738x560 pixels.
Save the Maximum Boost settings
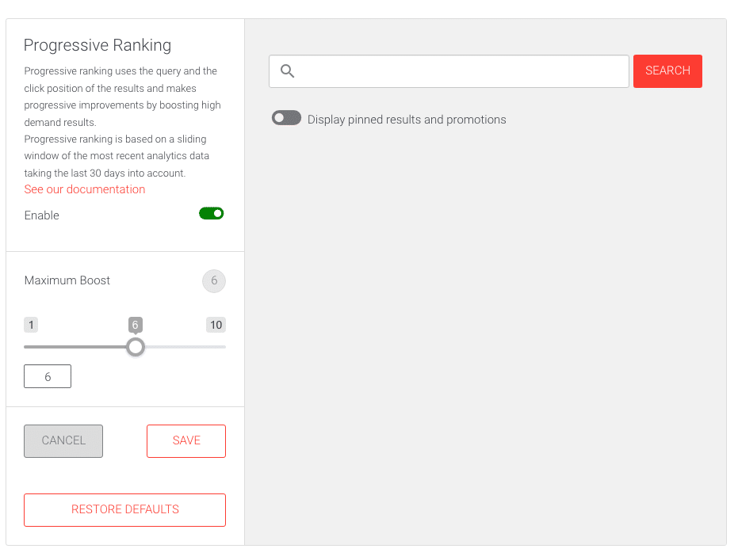click(x=186, y=441)
